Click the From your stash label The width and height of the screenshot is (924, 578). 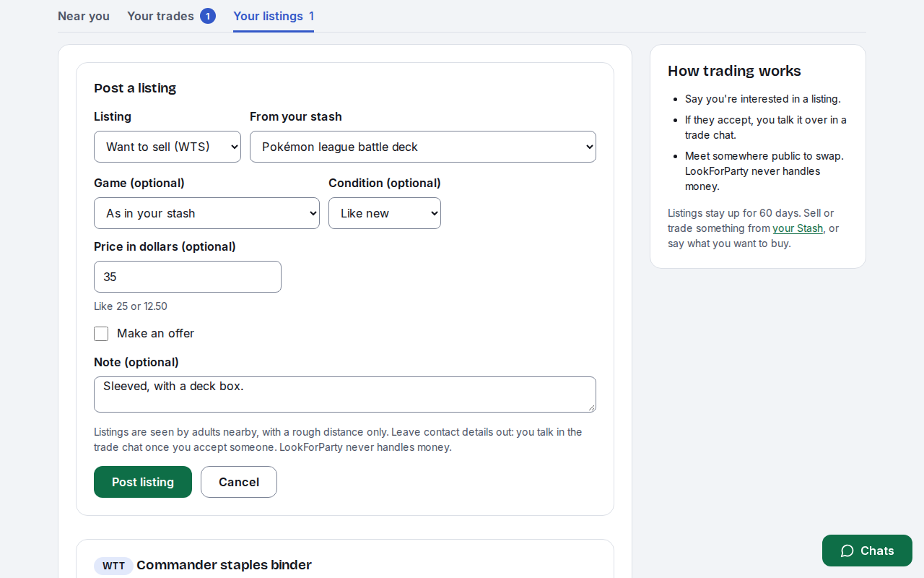296,116
